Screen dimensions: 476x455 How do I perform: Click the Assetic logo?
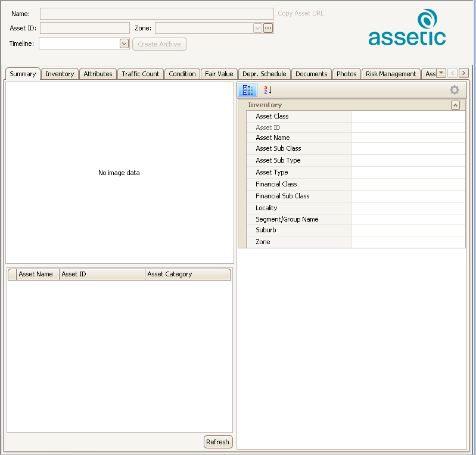pyautogui.click(x=407, y=28)
